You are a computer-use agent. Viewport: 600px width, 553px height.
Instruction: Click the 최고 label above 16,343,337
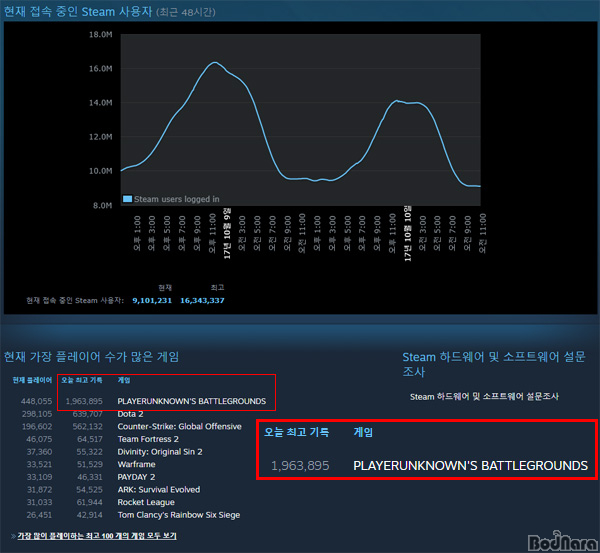(x=217, y=288)
